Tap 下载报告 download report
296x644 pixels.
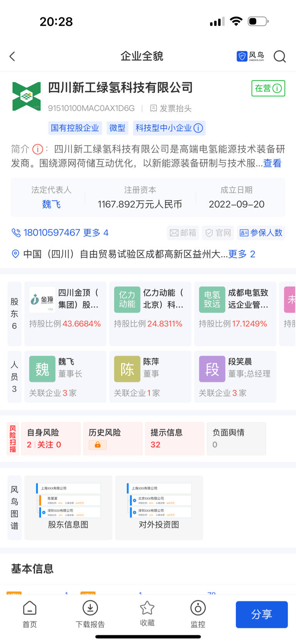click(x=90, y=614)
